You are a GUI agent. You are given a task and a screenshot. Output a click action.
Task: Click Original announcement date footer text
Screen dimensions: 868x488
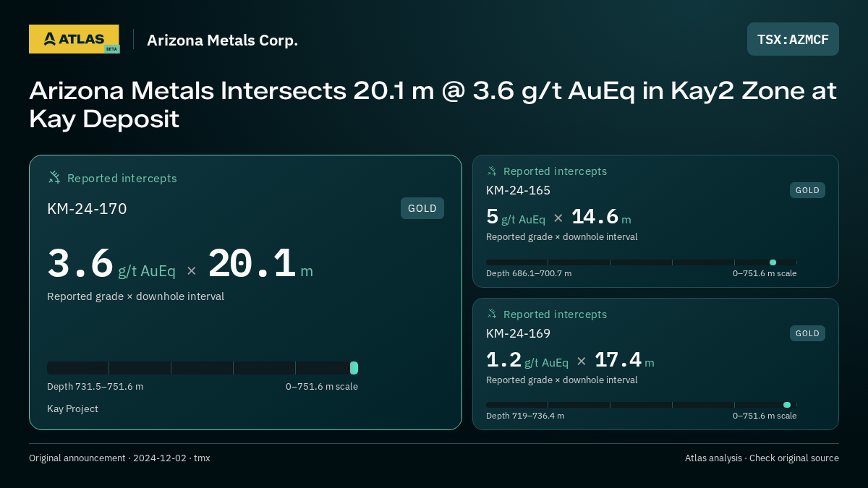coord(119,458)
